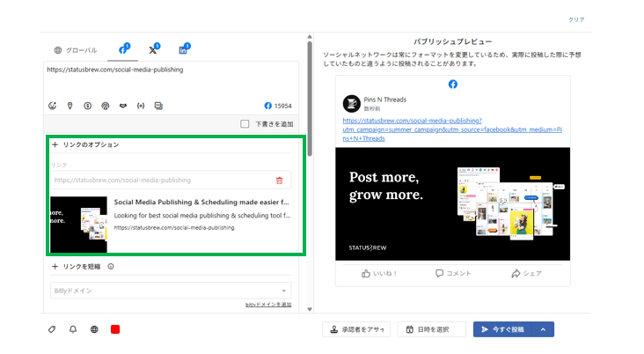Open the emoji picker in composer
This screenshot has height=354, width=644.
(x=53, y=106)
